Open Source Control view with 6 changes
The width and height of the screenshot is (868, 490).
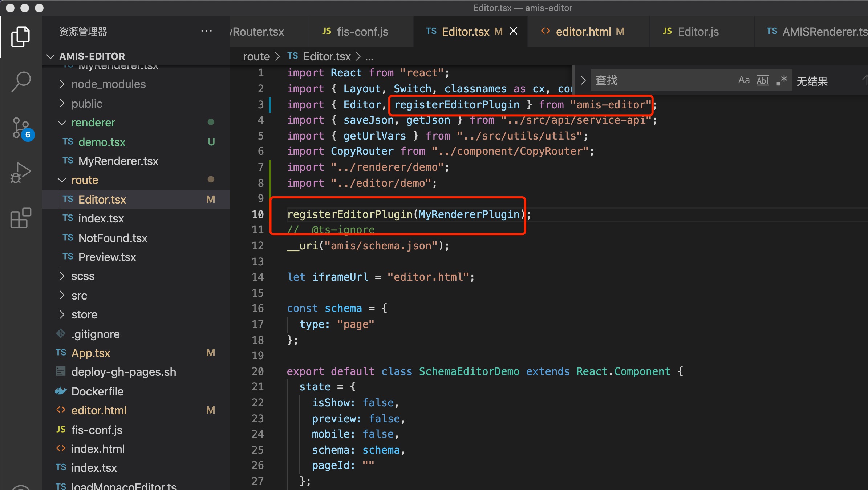[x=22, y=128]
